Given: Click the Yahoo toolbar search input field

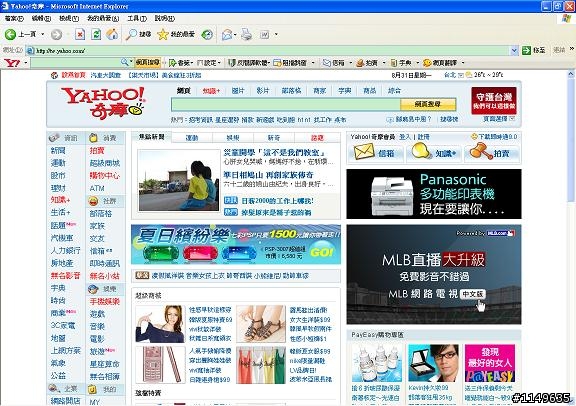Looking at the screenshot, I should (x=75, y=63).
